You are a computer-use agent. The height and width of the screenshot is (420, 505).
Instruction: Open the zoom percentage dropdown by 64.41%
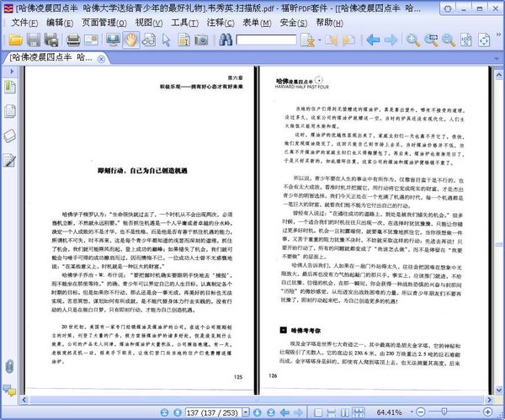412,412
